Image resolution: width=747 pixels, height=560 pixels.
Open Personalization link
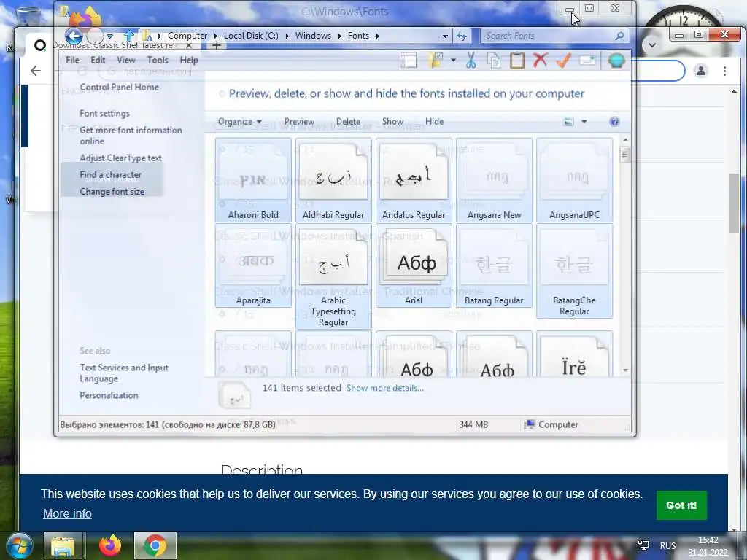point(109,395)
